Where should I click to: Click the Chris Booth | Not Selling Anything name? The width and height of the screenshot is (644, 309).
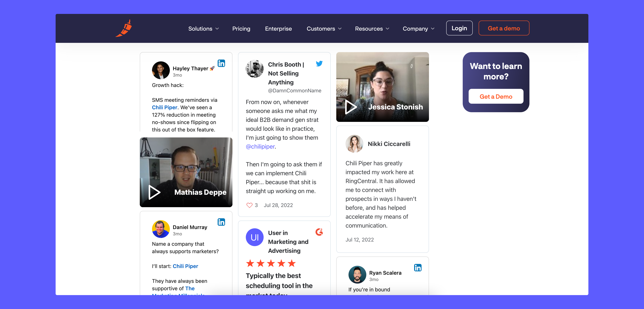click(286, 73)
